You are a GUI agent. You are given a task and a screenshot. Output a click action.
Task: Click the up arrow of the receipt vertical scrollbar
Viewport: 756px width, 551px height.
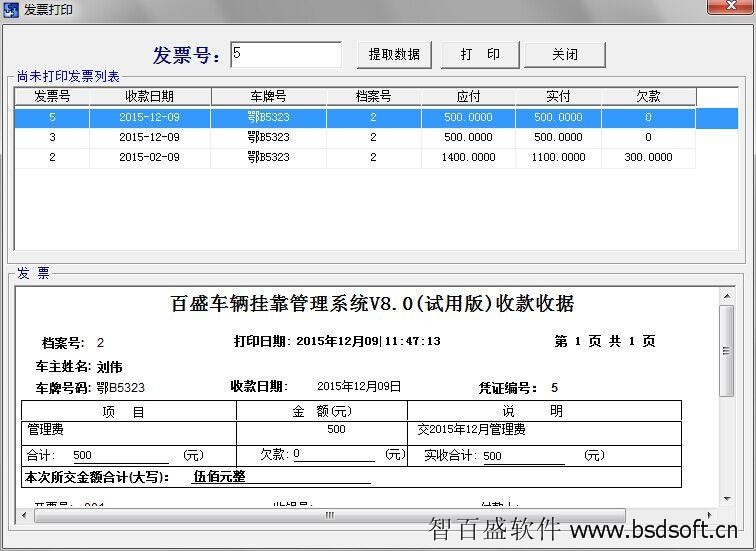pos(727,296)
